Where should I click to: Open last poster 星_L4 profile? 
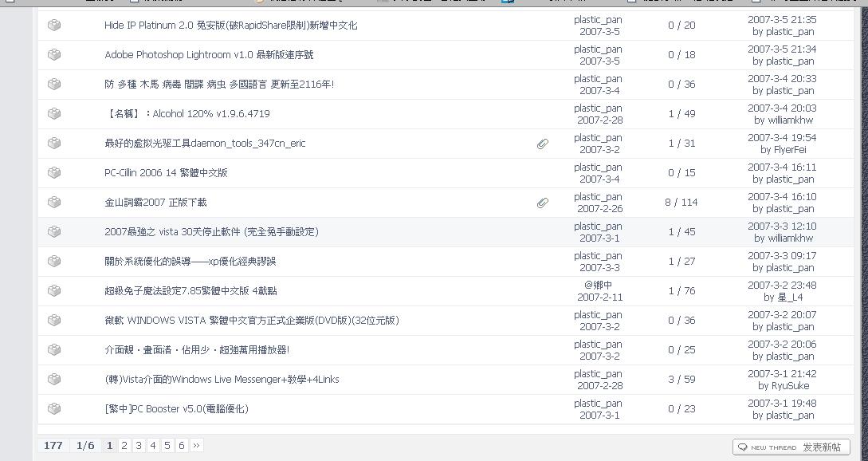[x=790, y=297]
